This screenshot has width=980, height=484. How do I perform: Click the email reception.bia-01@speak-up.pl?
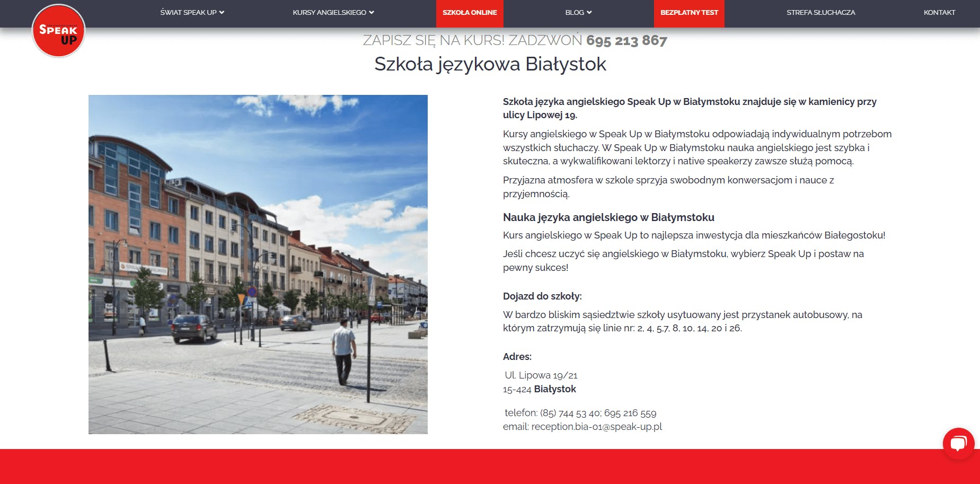coord(597,426)
